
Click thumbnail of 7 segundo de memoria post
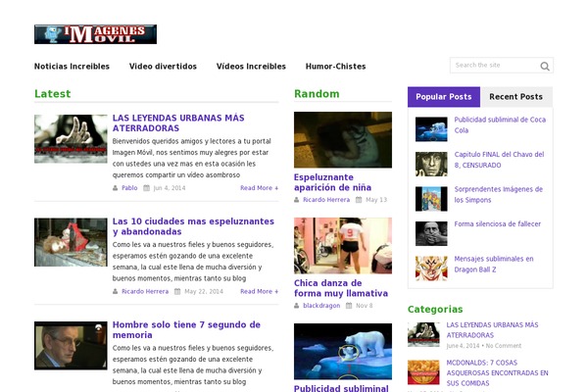pos(71,346)
